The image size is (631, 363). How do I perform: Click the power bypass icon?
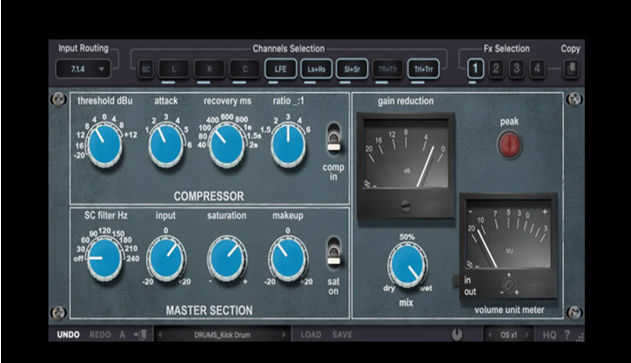457,334
